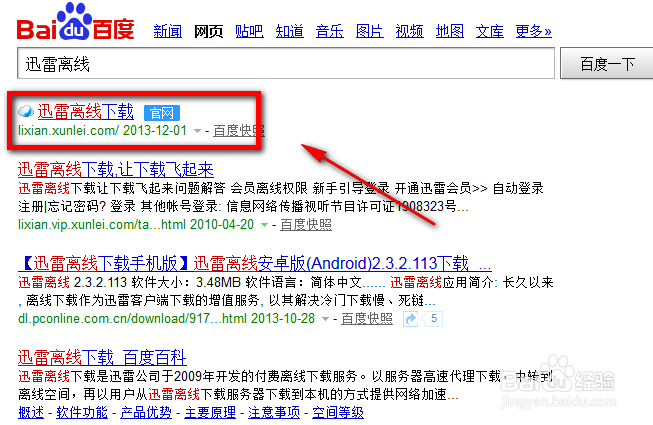
Task: Expand dropdown arrow after lixian.xunlei.com 2013-12-01
Action: tap(197, 131)
